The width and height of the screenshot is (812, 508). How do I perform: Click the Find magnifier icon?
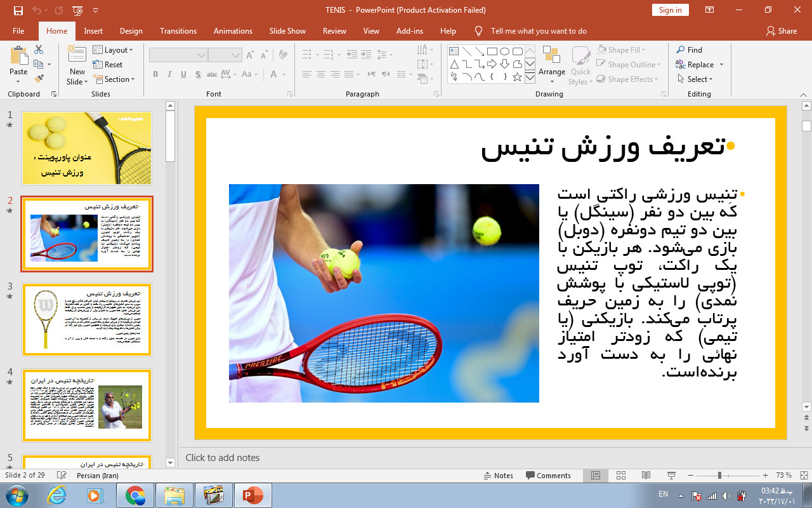(681, 50)
